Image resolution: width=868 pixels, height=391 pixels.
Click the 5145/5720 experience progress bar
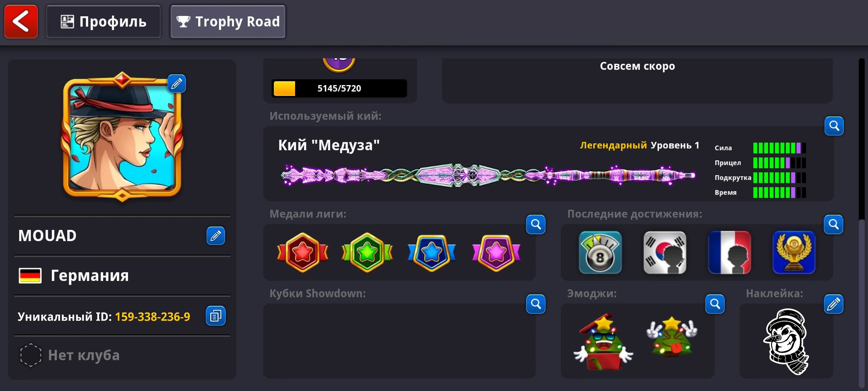click(x=339, y=88)
